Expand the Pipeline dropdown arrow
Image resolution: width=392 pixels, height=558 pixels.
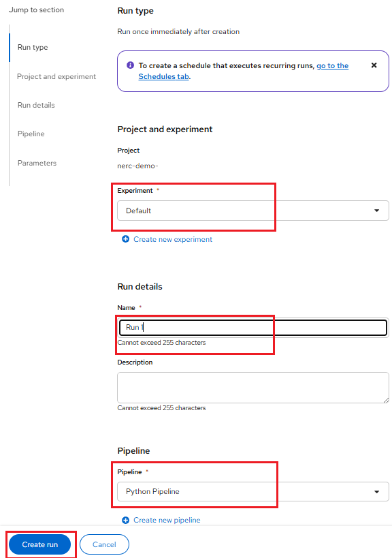click(x=377, y=491)
